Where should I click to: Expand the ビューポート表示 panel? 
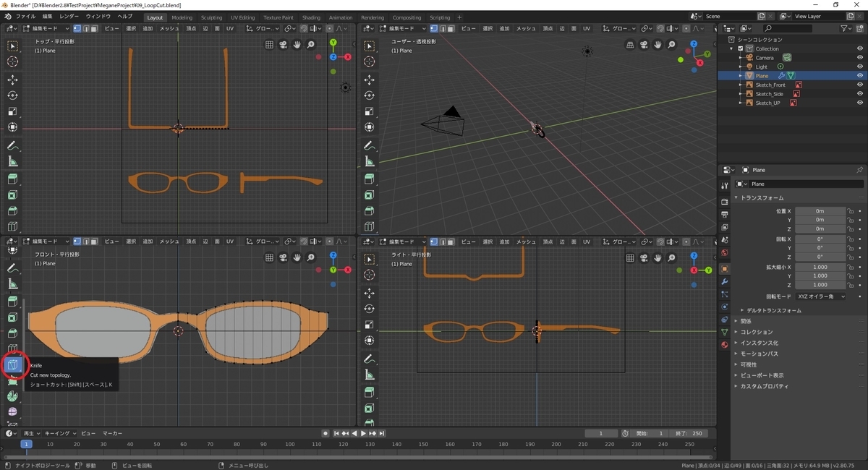[762, 375]
